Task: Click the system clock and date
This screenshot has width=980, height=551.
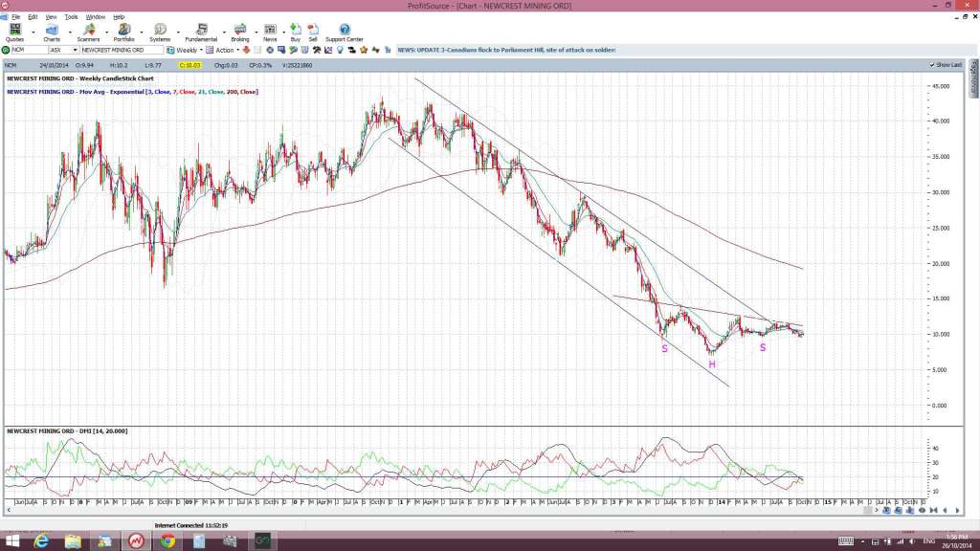Action: point(956,541)
